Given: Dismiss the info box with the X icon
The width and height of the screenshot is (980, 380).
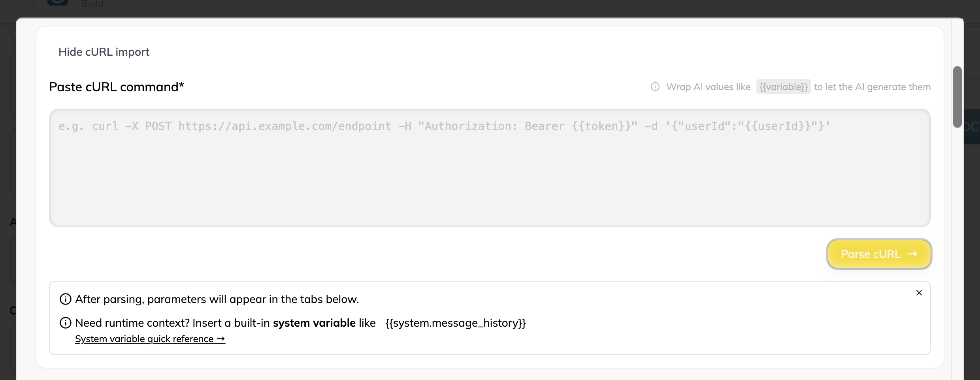Looking at the screenshot, I should tap(919, 293).
